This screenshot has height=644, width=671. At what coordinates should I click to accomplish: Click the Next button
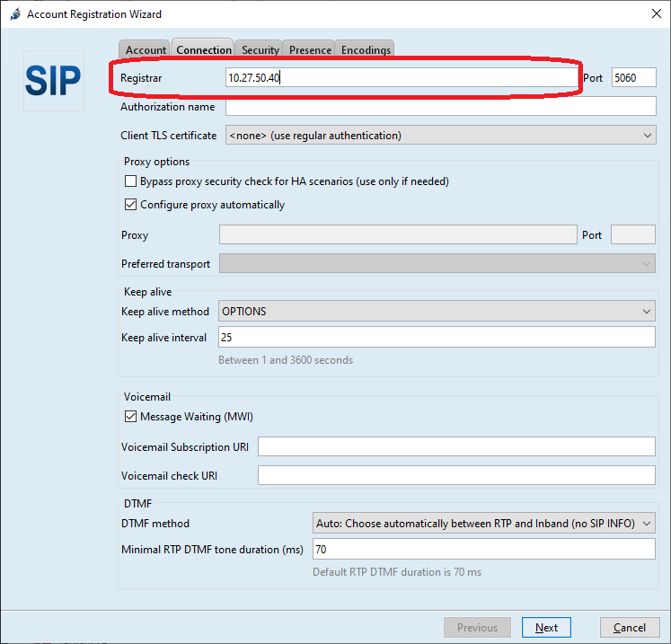(546, 628)
